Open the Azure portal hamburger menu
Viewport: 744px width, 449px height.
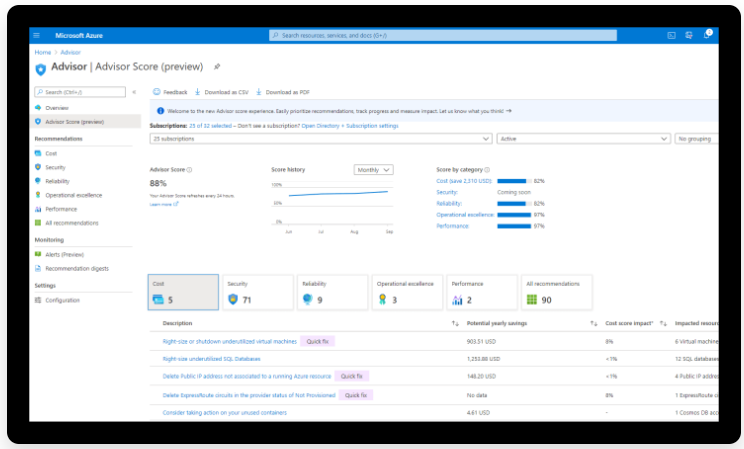(38, 35)
